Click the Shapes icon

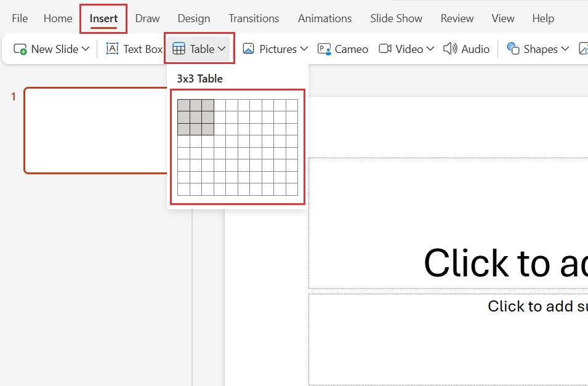coord(513,49)
